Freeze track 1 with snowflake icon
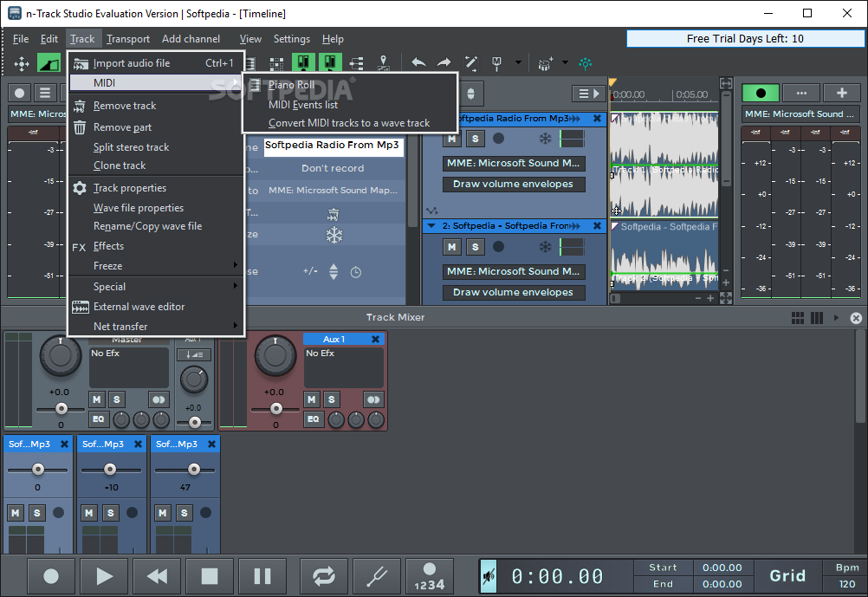 545,139
